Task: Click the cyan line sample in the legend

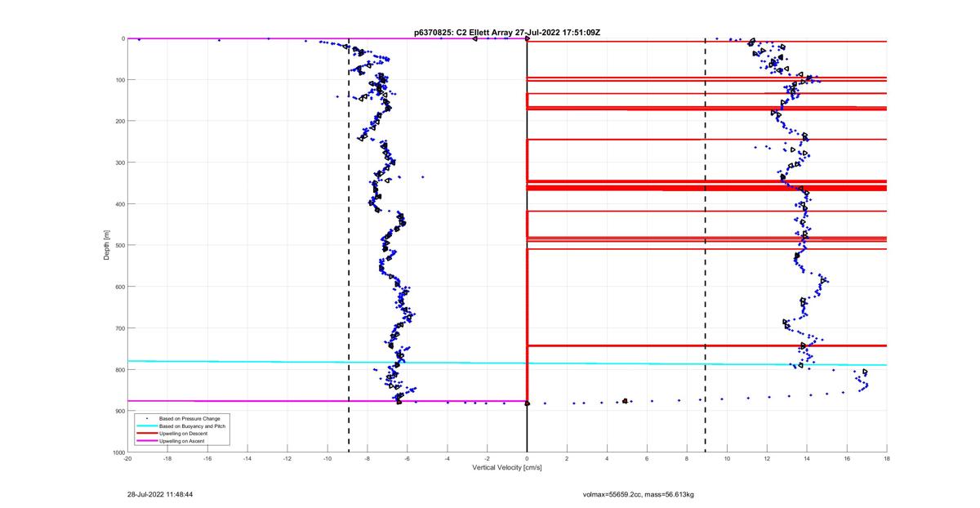Action: coord(146,426)
